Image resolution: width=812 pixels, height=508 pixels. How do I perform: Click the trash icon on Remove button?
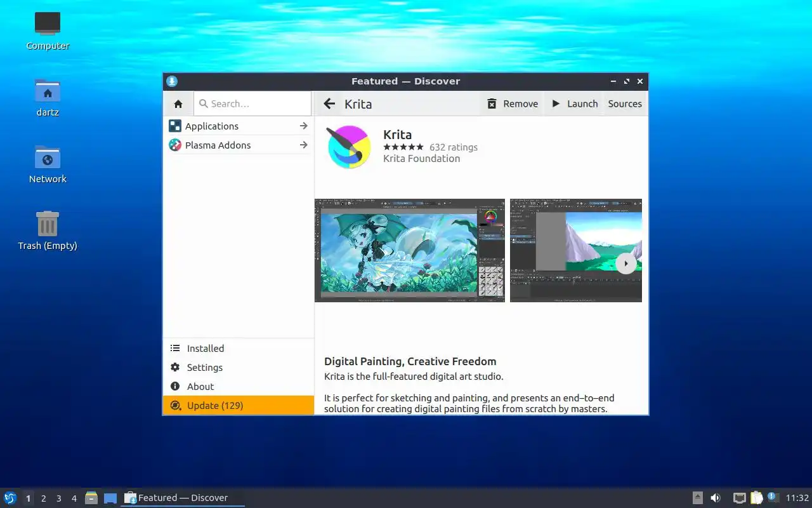pos(492,104)
